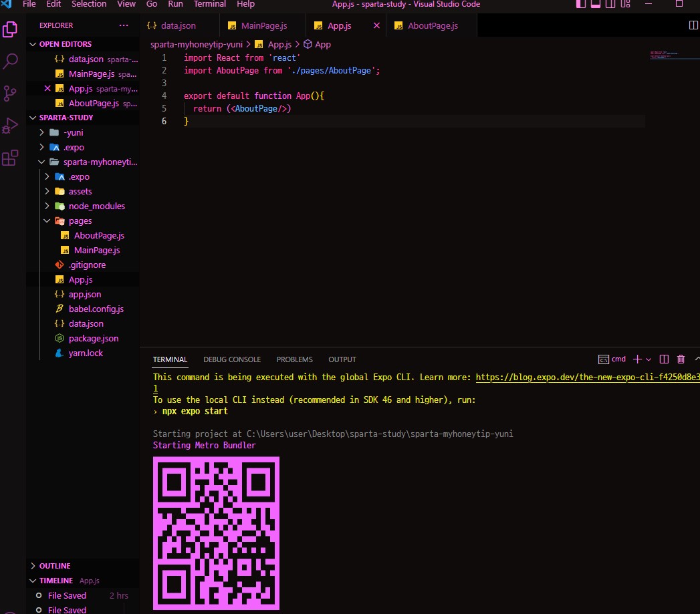Click the App.js breadcrumb item
Screen dimensions: 700x614
(273, 45)
